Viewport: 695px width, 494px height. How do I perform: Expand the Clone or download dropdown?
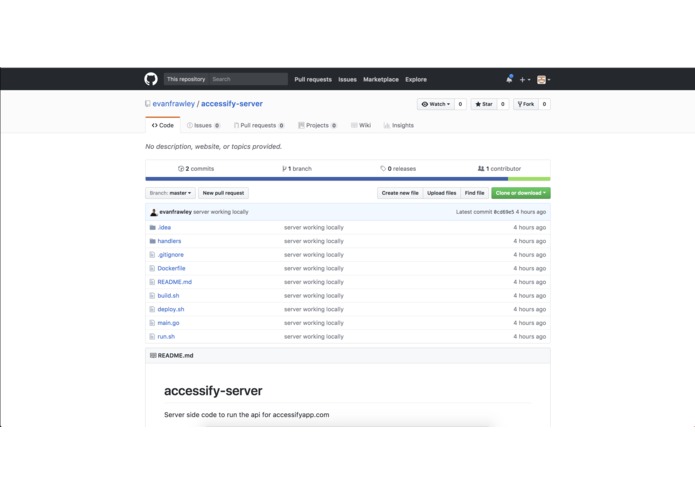click(521, 193)
